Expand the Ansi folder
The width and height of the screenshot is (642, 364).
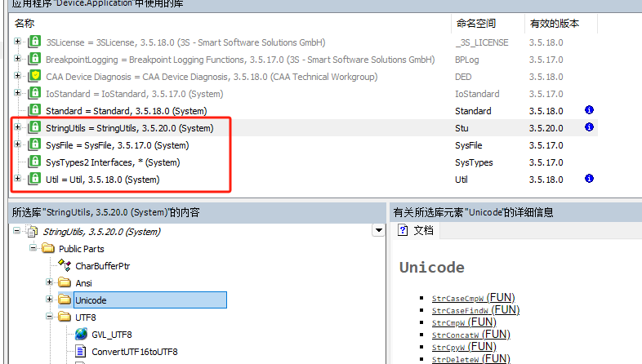tap(50, 283)
